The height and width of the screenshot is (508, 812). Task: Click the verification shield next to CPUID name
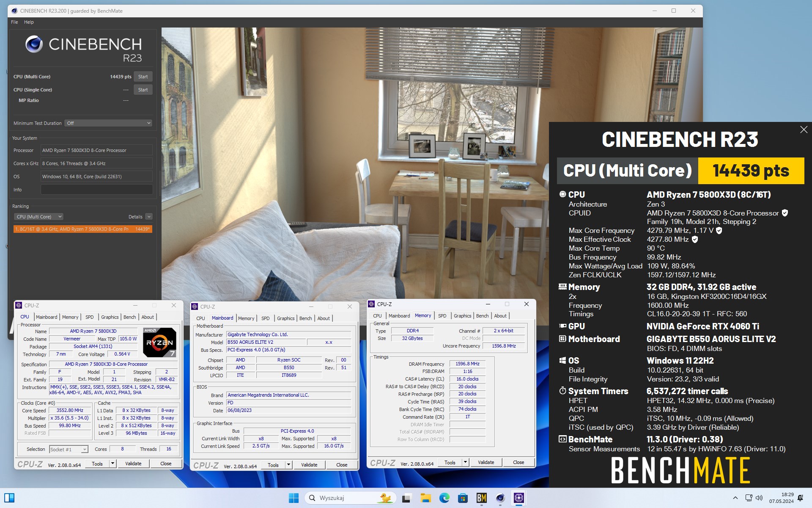click(x=785, y=213)
